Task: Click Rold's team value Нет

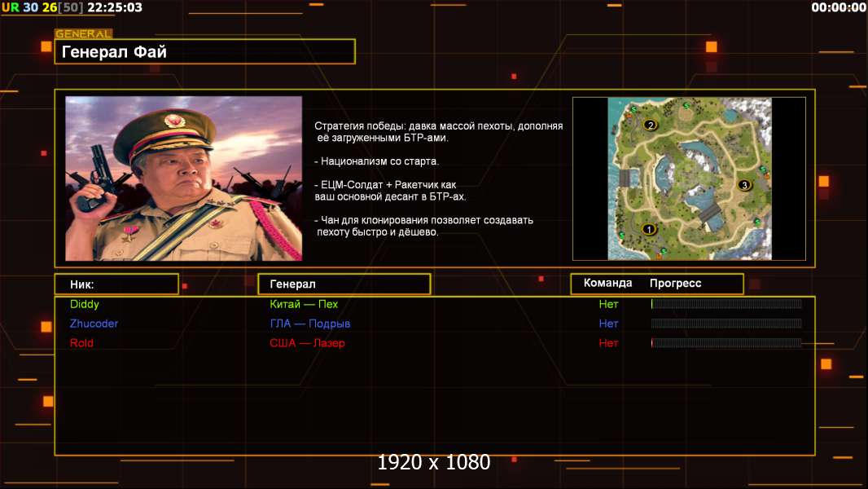Action: click(608, 343)
